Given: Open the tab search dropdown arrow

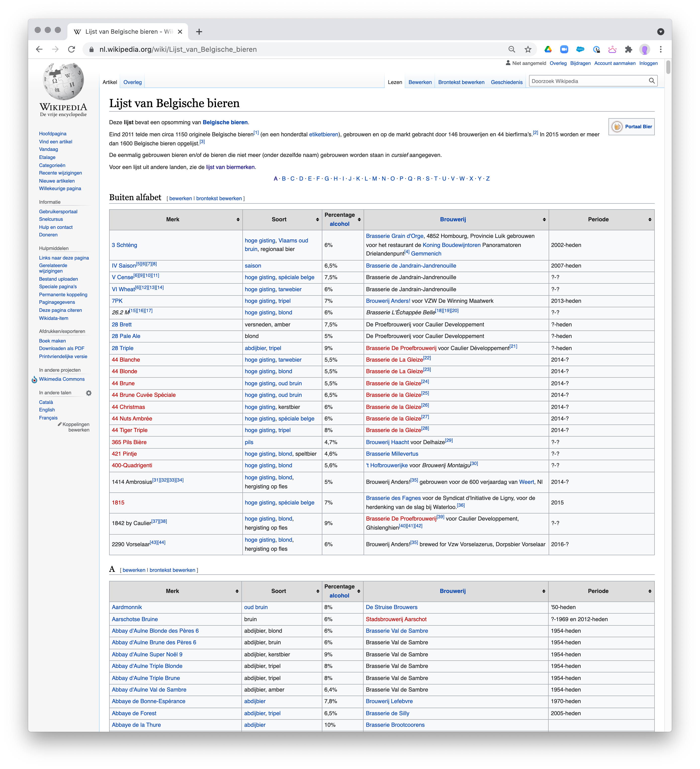Looking at the screenshot, I should pyautogui.click(x=661, y=32).
